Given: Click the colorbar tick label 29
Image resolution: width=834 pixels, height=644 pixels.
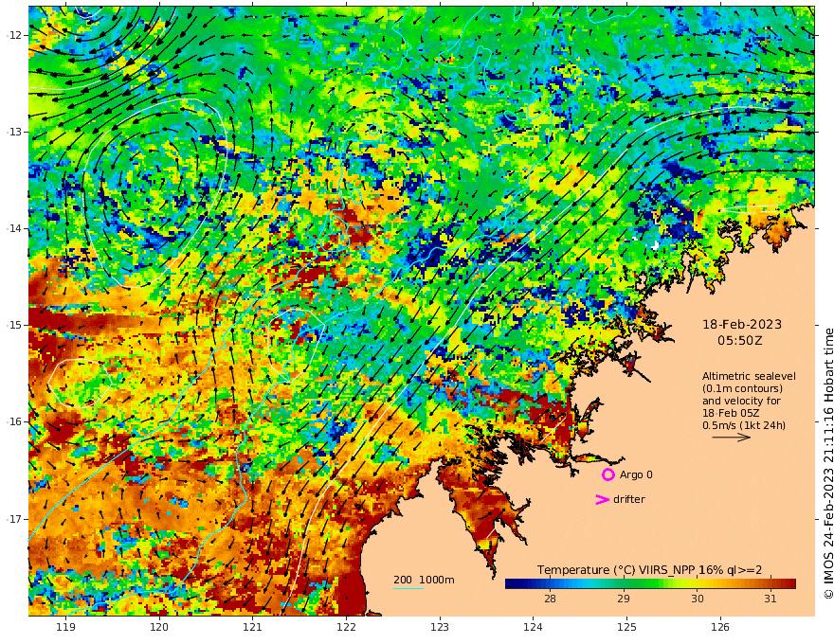Looking at the screenshot, I should click(624, 599).
